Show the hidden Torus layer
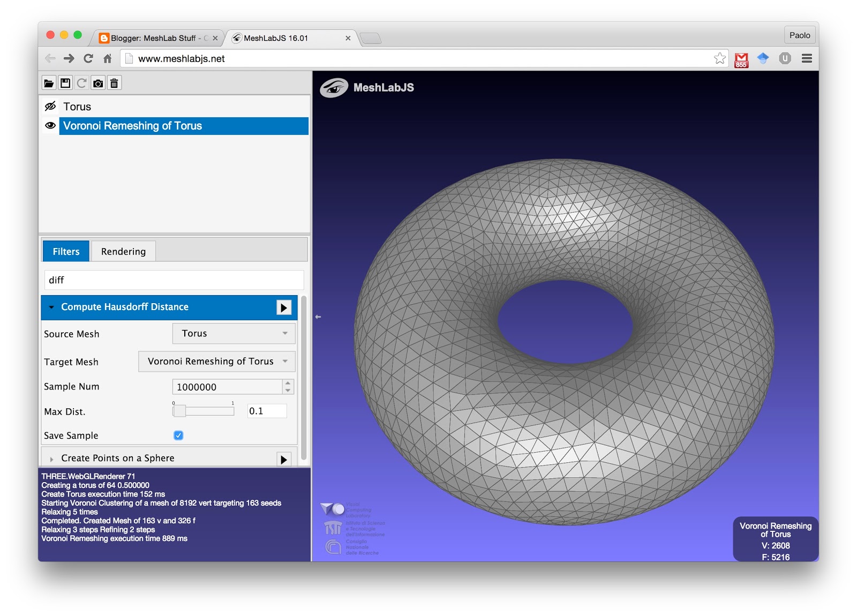 tap(50, 107)
